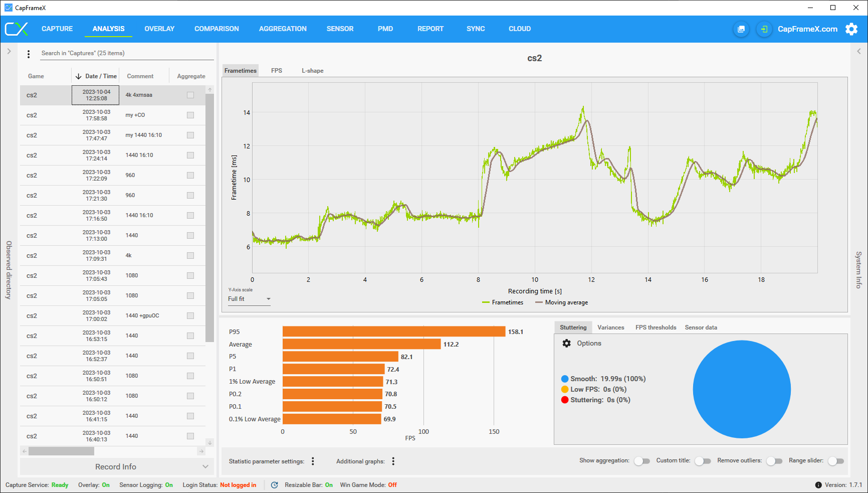Viewport: 868px width, 493px height.
Task: Select the Frametimes graph tab
Action: [241, 71]
